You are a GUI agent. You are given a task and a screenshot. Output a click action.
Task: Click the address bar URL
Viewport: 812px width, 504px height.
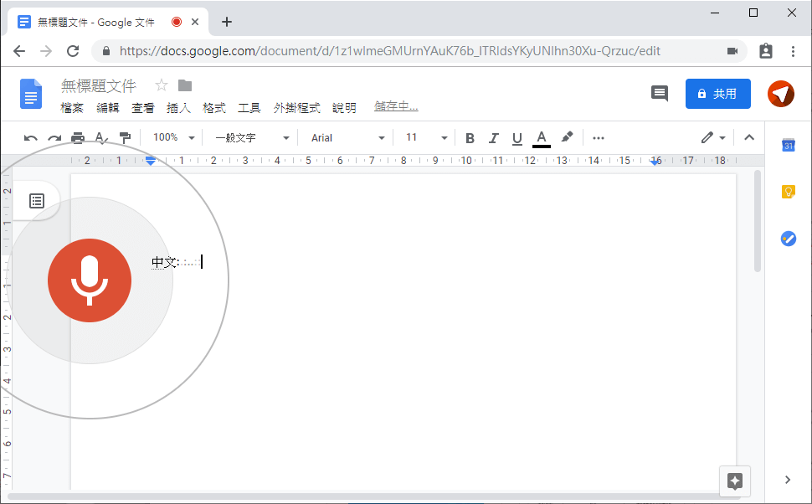click(390, 51)
